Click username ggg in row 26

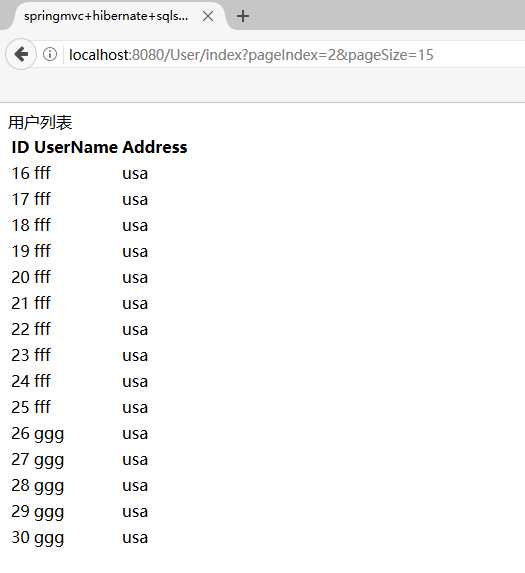pos(49,435)
